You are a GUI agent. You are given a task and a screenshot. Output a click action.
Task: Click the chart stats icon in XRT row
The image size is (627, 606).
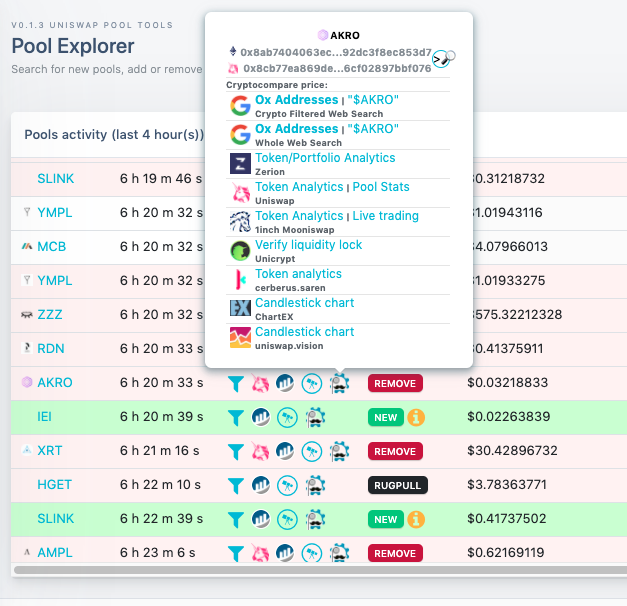tap(285, 451)
